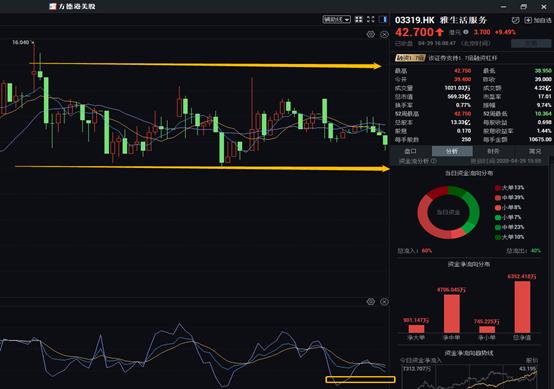Switch to multi-chart grid layout icon
554x389 pixels.
coord(359,19)
